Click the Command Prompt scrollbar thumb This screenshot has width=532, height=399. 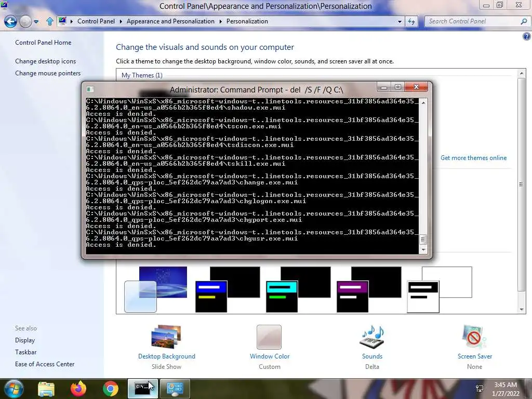[x=423, y=239]
